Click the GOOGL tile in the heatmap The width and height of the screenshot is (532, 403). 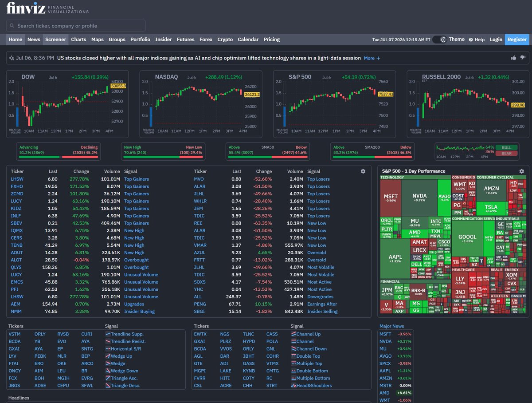coord(467,239)
